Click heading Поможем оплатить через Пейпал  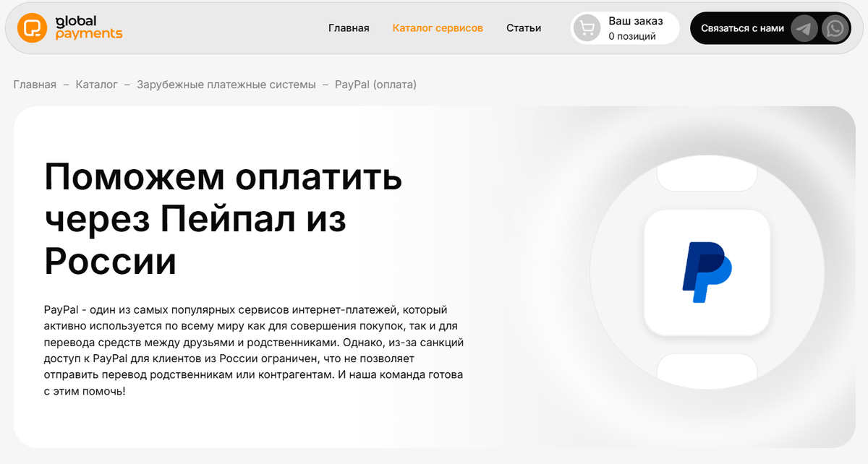click(x=223, y=219)
